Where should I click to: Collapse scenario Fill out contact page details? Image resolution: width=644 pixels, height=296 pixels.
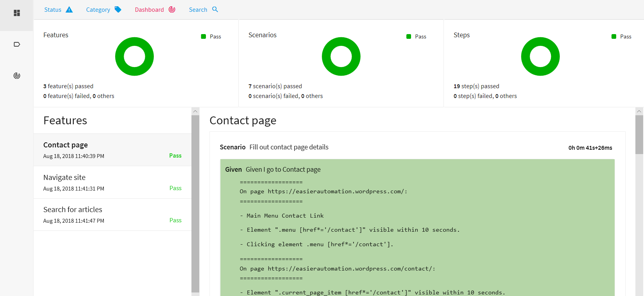point(274,147)
